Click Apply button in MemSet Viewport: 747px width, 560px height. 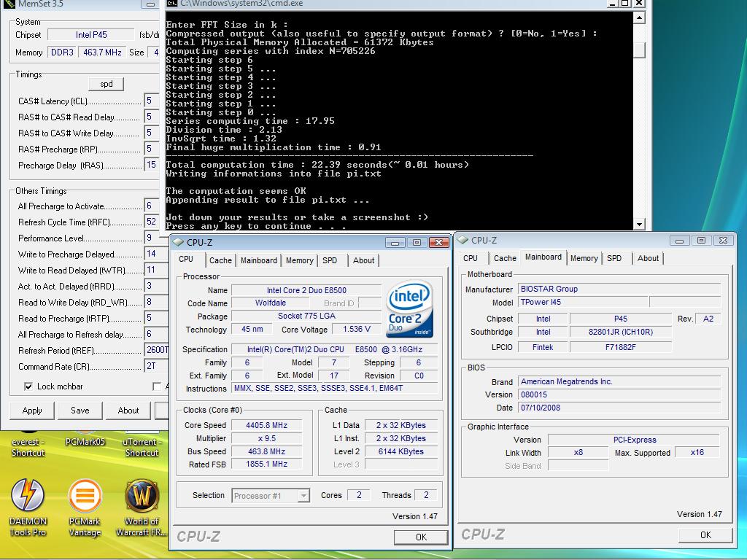click(x=32, y=411)
